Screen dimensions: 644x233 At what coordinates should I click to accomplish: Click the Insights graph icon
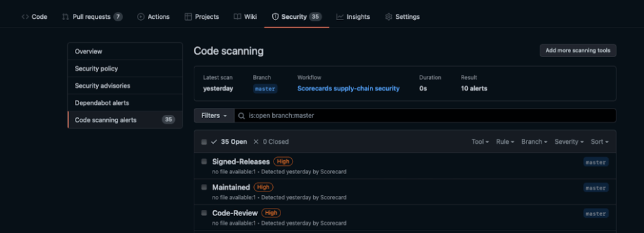[x=340, y=17]
